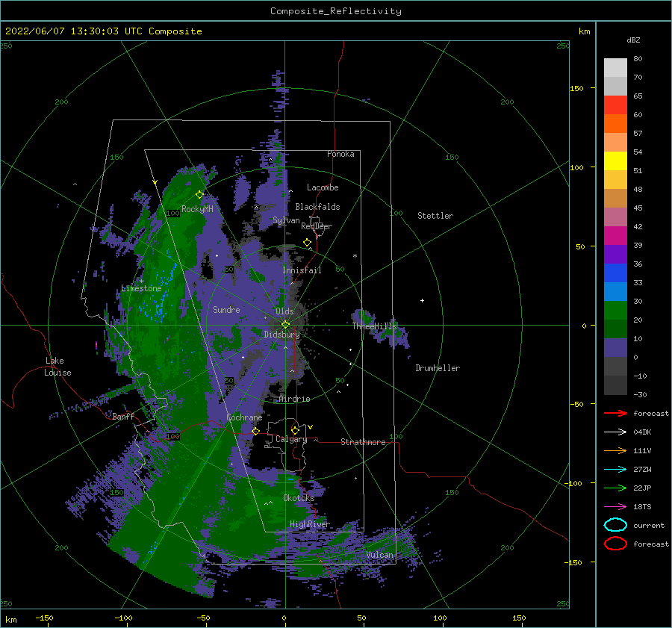This screenshot has width=672, height=628.
Task: Click the Drumheller label
Action: point(438,368)
